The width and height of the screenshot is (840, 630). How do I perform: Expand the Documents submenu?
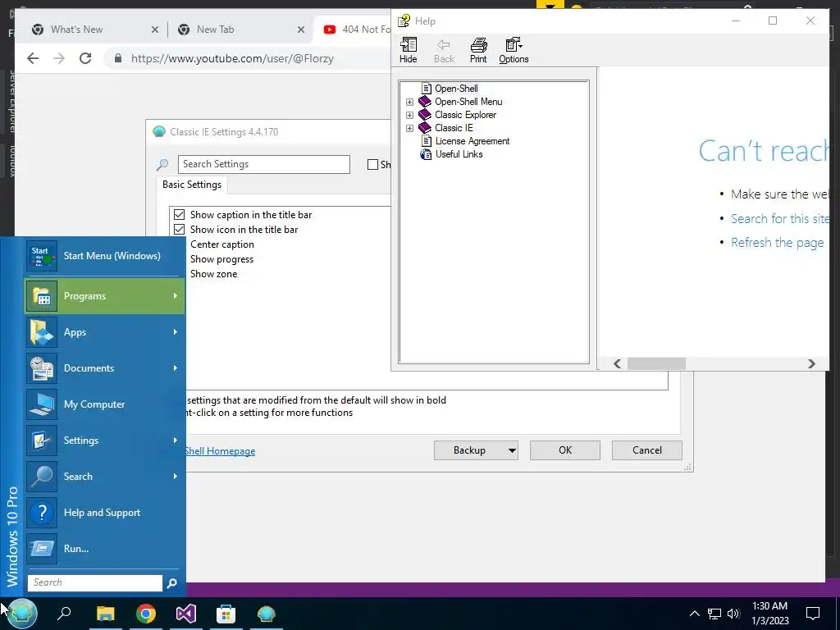point(105,368)
